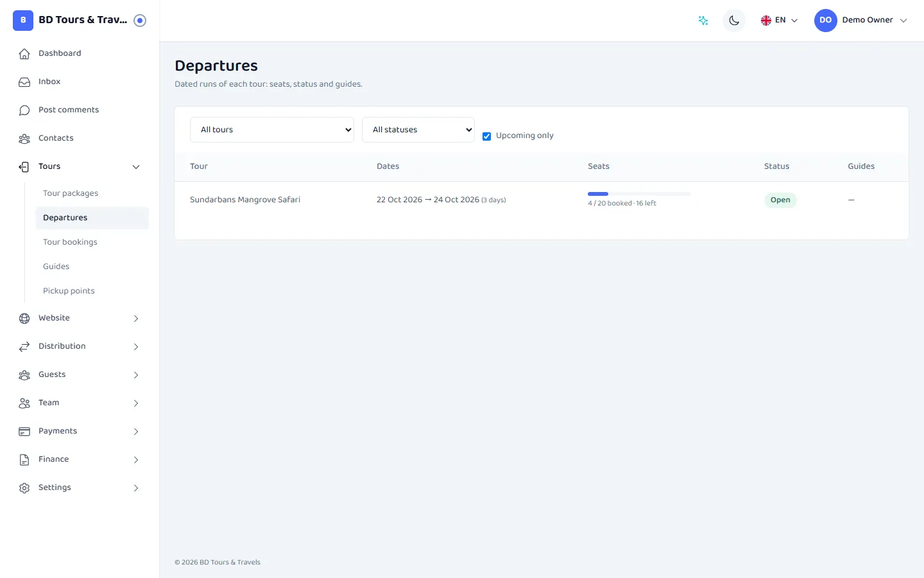924x578 pixels.
Task: Click the Contacts people icon
Action: point(24,139)
